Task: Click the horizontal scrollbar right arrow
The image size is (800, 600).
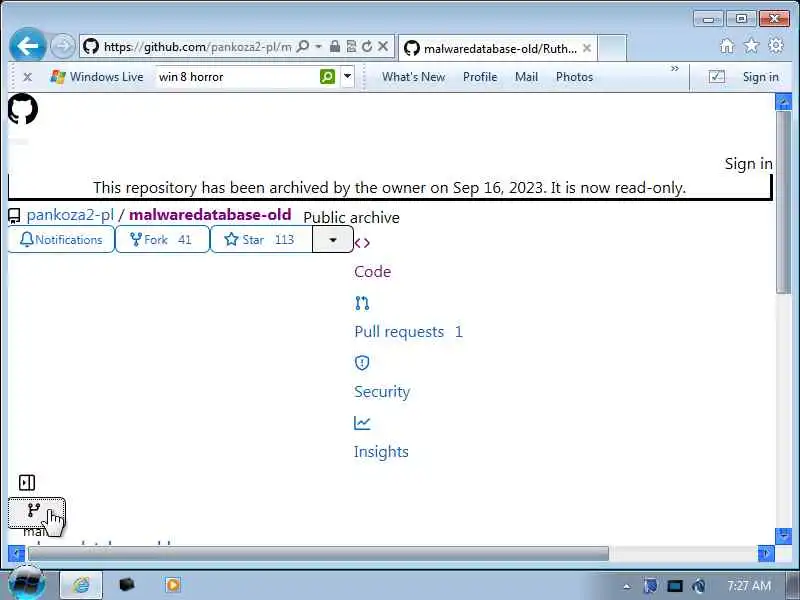Action: point(766,553)
